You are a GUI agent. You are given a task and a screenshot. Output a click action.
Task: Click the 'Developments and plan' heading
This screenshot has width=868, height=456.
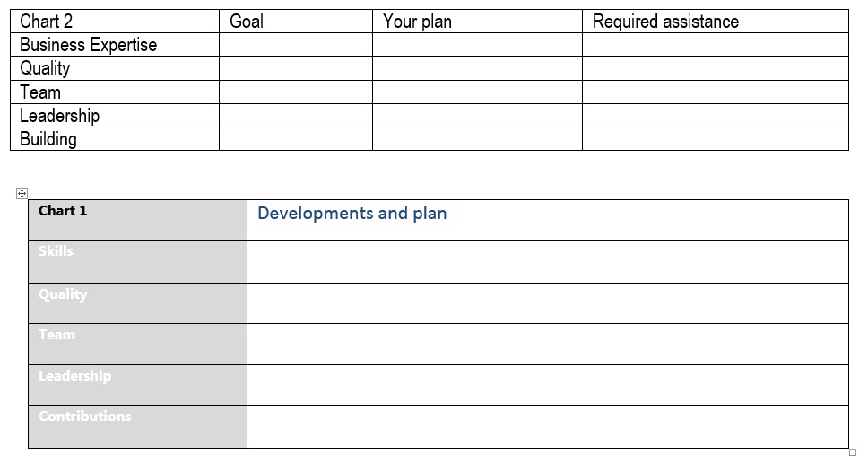coord(352,214)
